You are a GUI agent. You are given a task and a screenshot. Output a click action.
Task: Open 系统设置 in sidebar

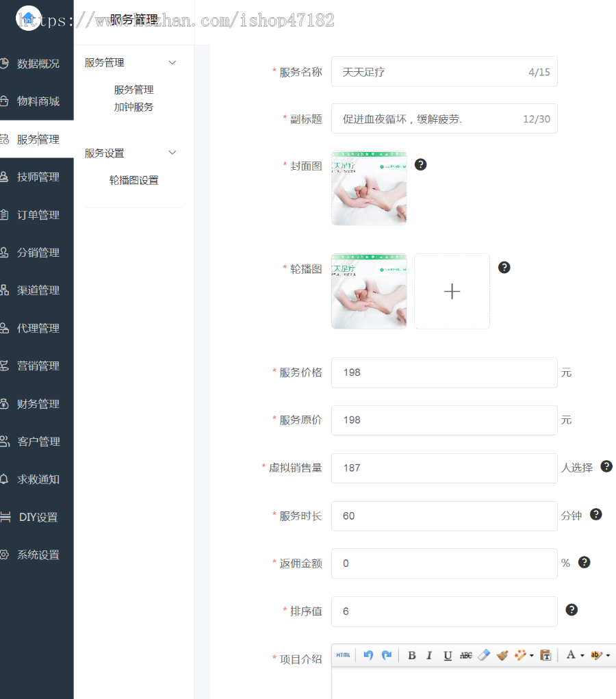(36, 555)
